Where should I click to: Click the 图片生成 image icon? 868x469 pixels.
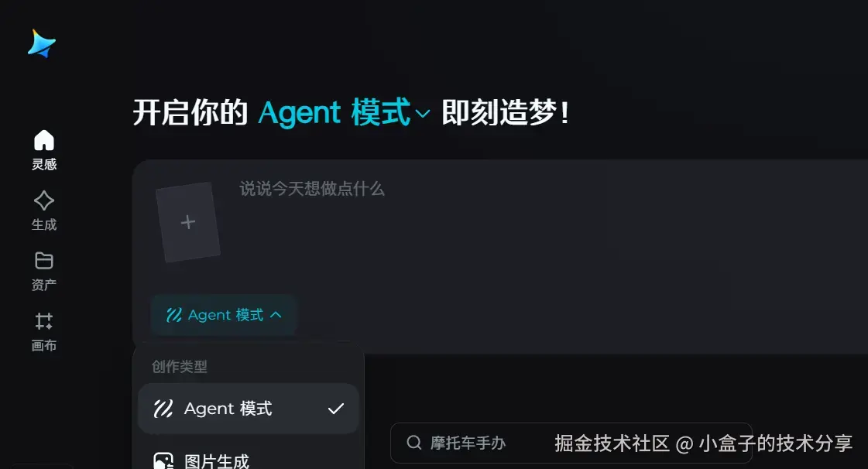(163, 461)
